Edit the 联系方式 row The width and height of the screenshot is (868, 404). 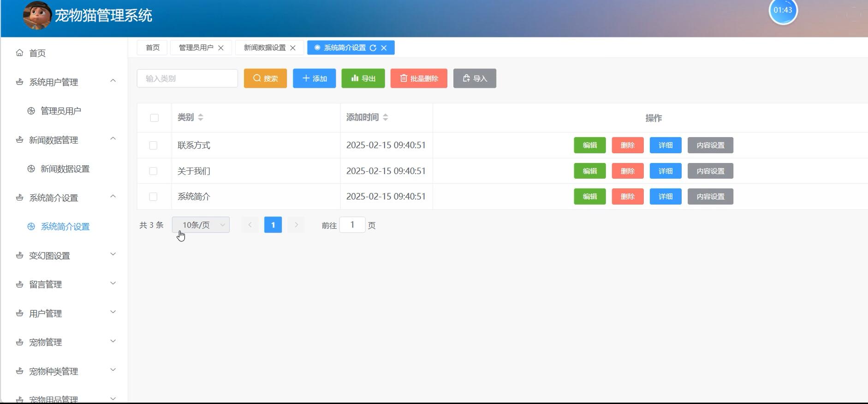(x=590, y=145)
